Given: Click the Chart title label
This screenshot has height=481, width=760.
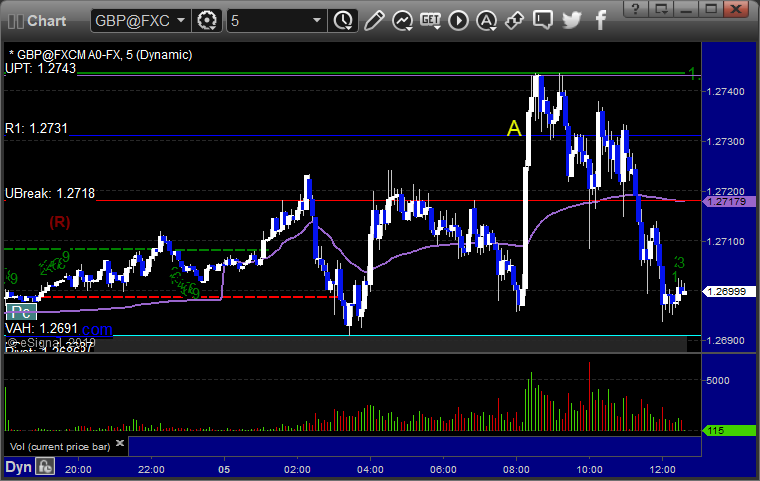Looking at the screenshot, I should pos(47,21).
